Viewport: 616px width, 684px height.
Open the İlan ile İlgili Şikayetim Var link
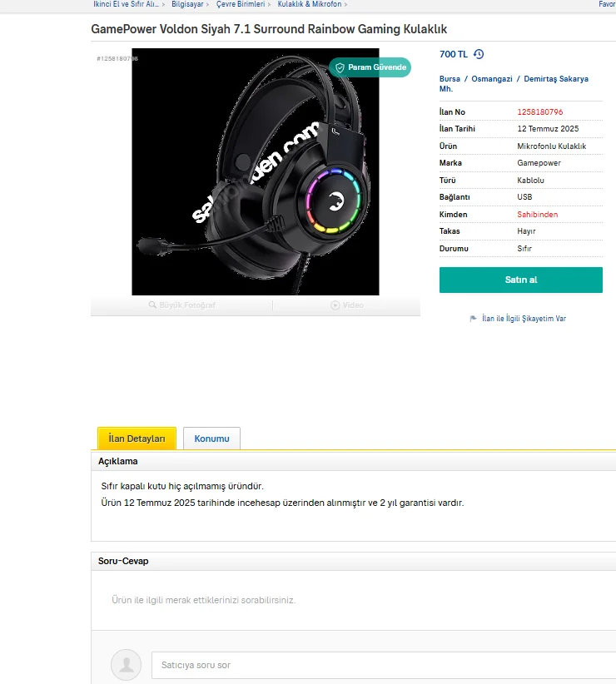(524, 319)
